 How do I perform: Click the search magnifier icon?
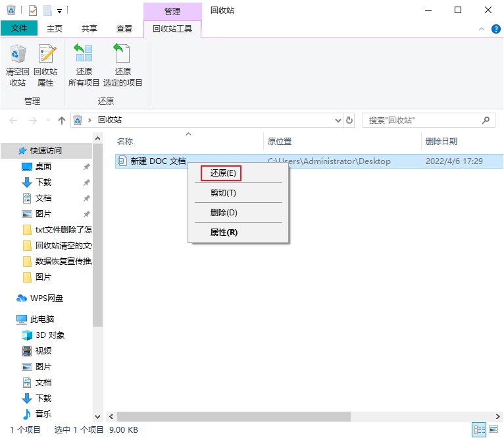tap(486, 121)
